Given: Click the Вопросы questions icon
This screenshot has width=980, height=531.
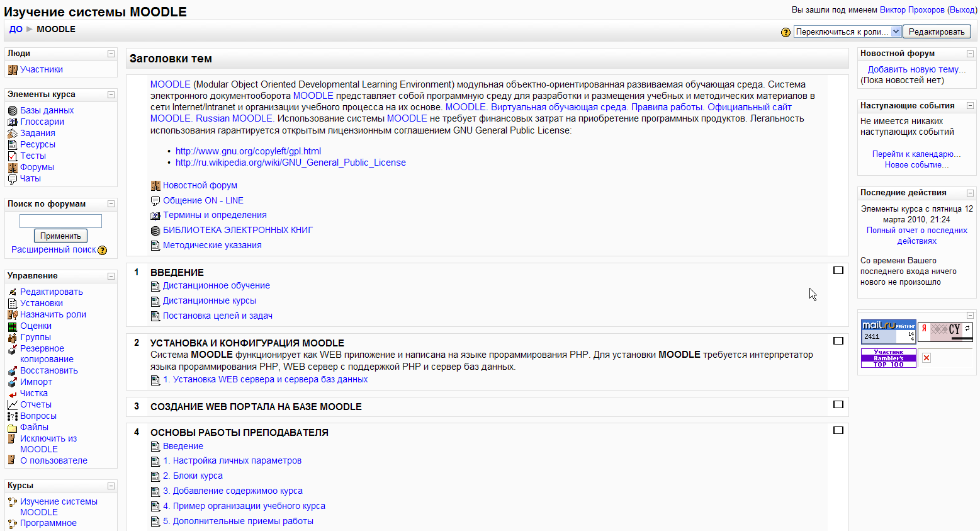Looking at the screenshot, I should [13, 416].
